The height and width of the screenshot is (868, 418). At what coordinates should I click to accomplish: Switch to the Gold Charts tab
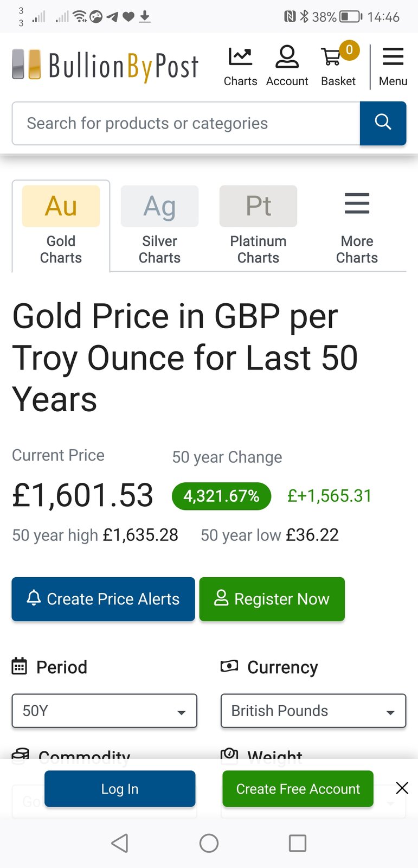point(61,225)
